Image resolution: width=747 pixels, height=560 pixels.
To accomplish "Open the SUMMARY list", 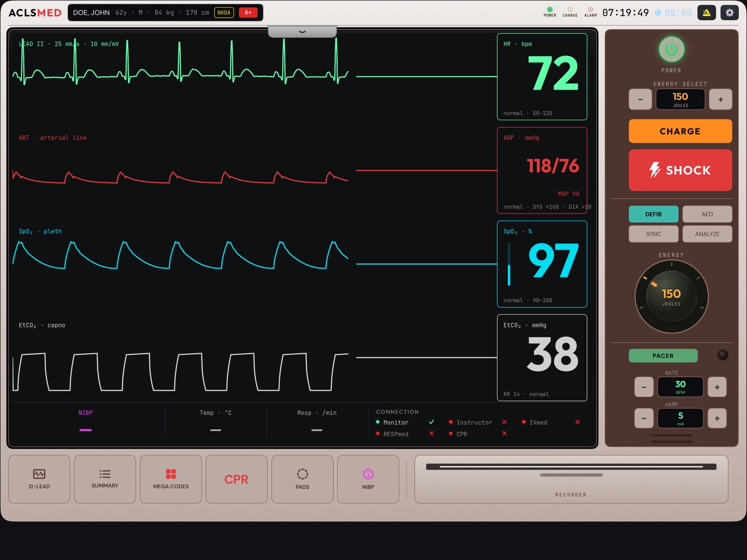I will click(x=105, y=479).
